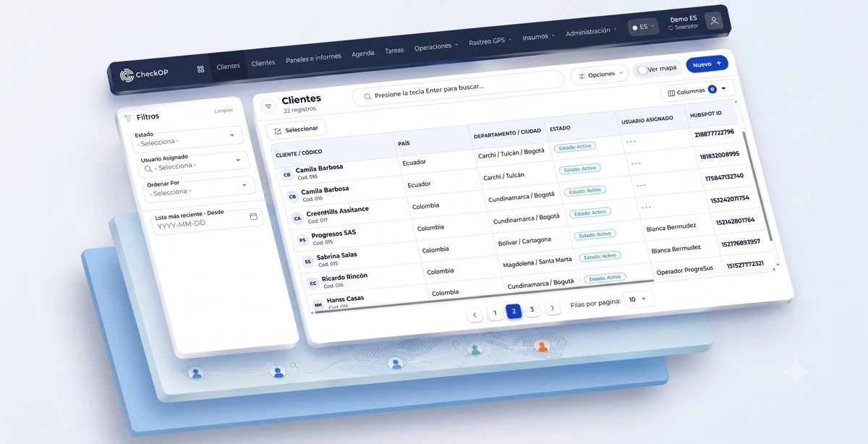Viewport: 868px width, 444px height.
Task: Open the Usuario Asignado filter dropdown
Action: pos(193,166)
